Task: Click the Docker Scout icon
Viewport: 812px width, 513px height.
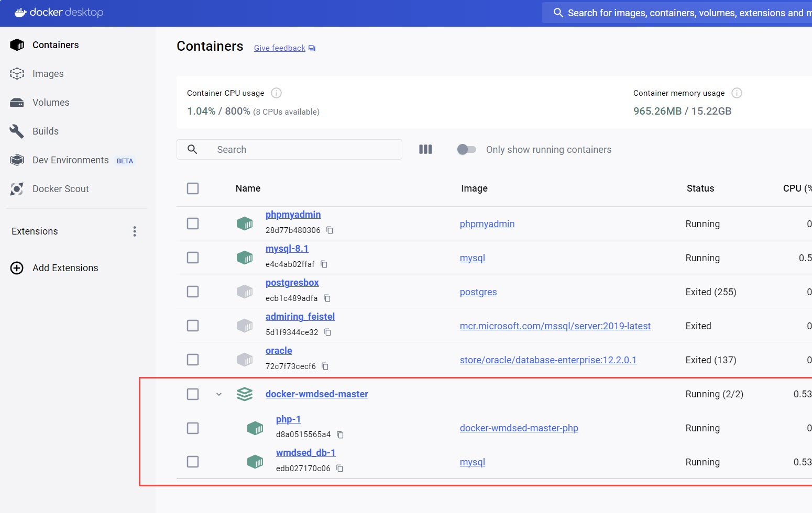Action: [x=17, y=189]
